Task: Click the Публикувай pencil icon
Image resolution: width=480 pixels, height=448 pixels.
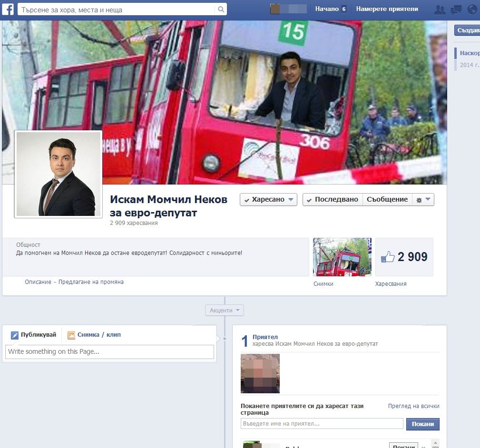Action: click(x=15, y=335)
